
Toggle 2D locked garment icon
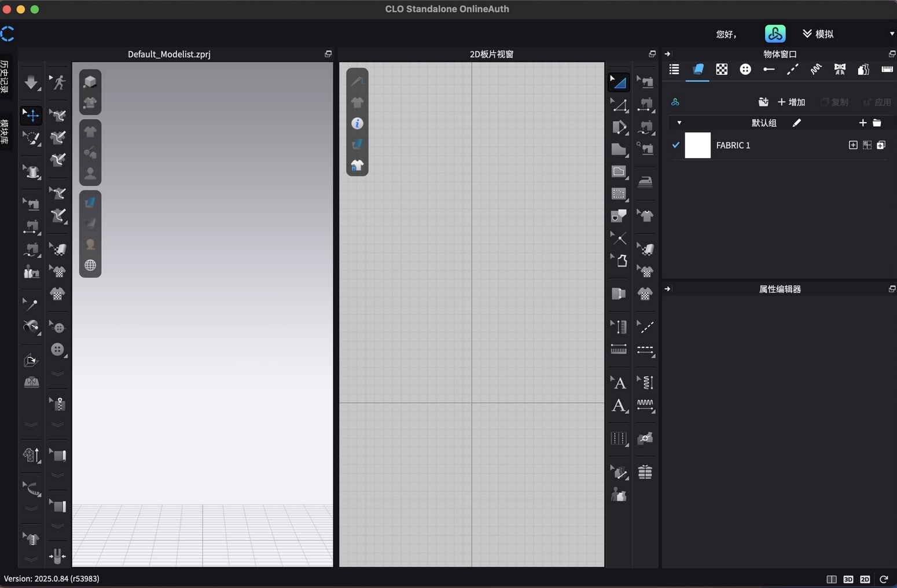coord(357,166)
